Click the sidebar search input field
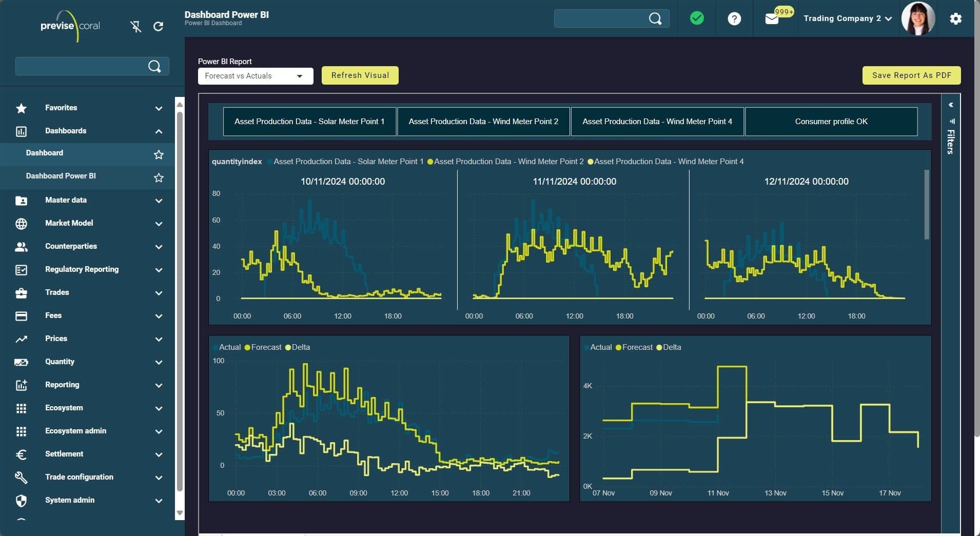980x536 pixels. point(82,66)
